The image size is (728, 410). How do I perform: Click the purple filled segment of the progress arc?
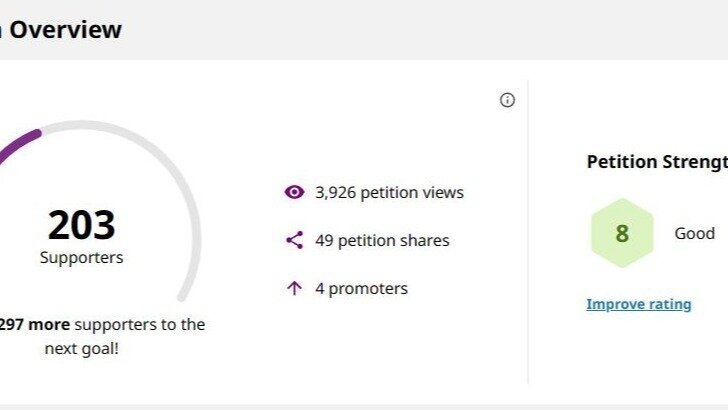18,143
